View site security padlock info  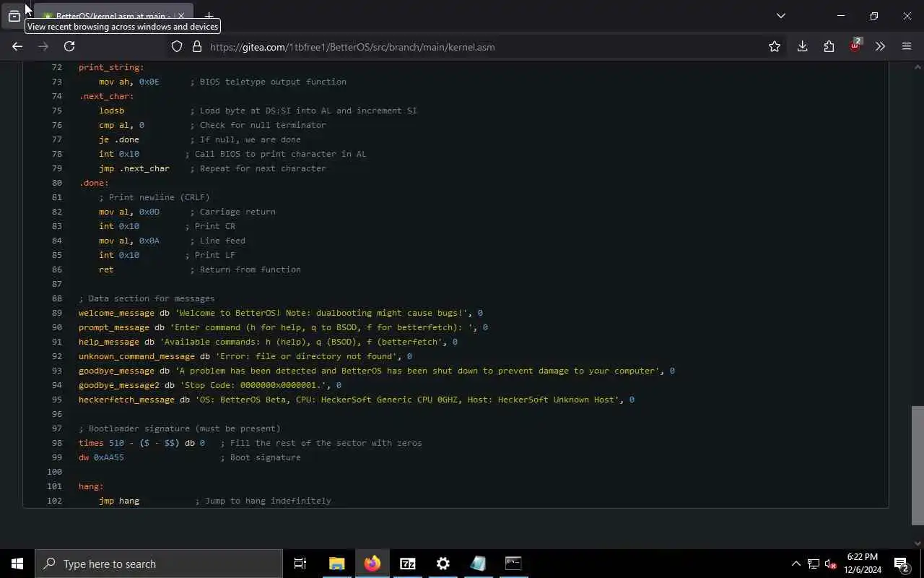[196, 47]
